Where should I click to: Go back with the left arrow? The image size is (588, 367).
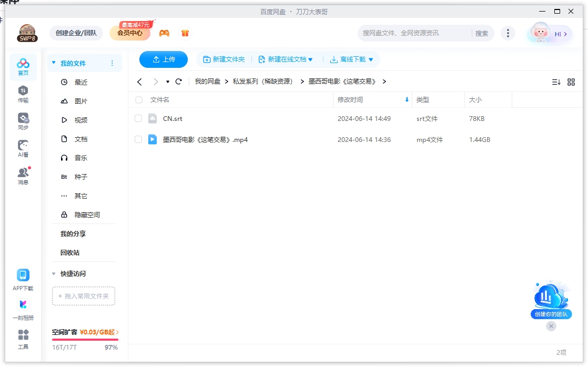(139, 81)
